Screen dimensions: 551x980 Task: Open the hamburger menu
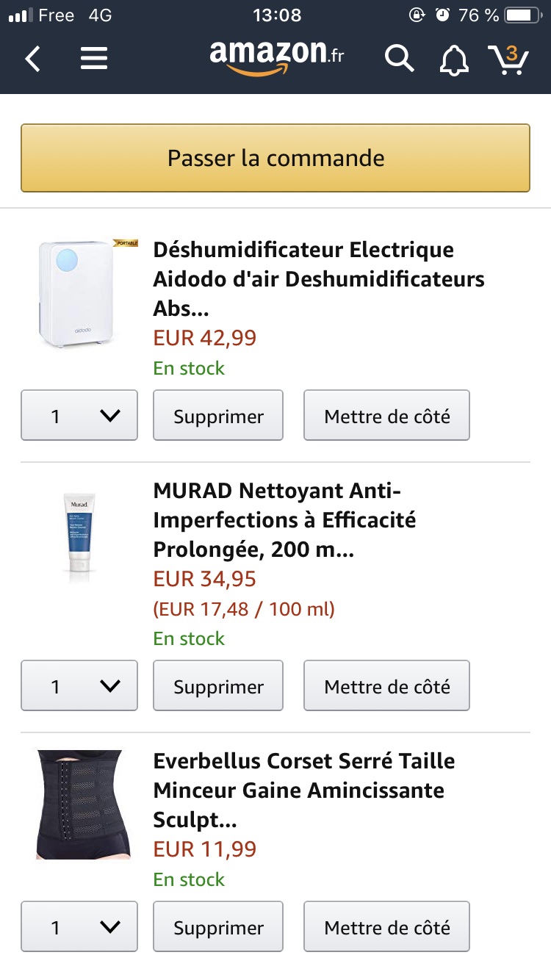click(94, 58)
